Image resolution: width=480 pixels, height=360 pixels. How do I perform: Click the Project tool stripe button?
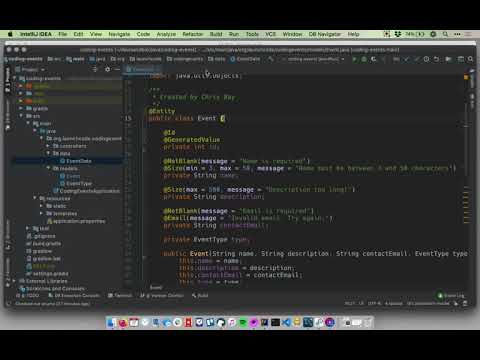pos(7,80)
